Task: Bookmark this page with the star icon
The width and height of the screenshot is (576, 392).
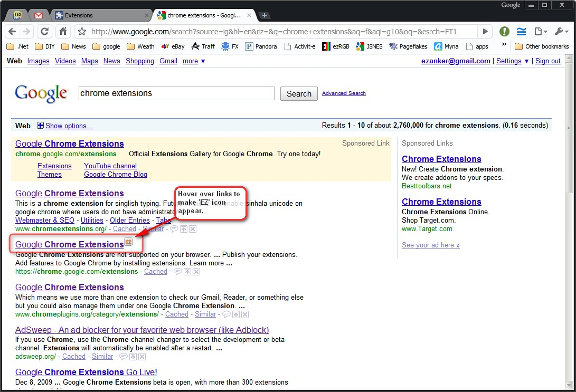Action: [x=82, y=32]
